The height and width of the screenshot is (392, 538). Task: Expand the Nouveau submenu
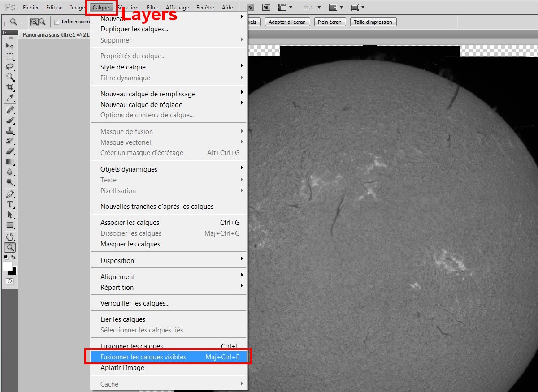169,18
